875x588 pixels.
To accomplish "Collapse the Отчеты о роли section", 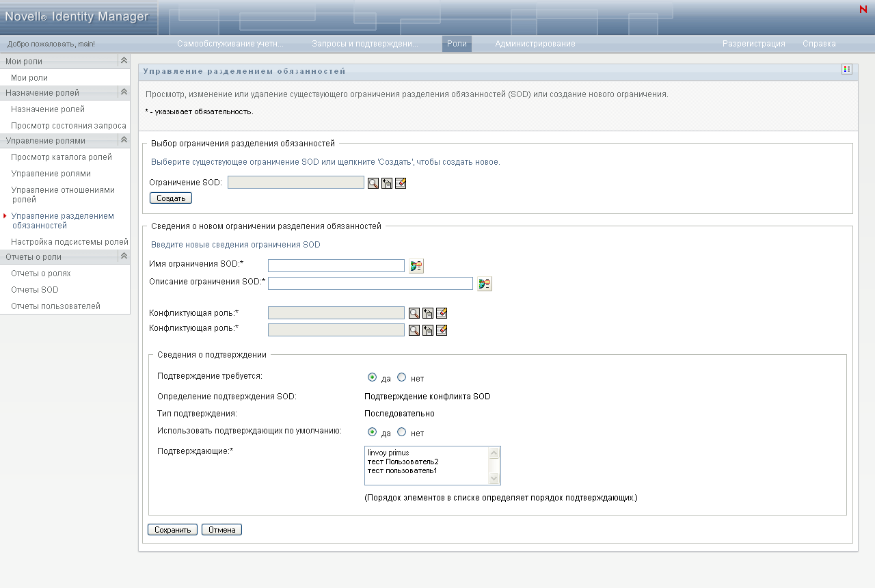I will pos(124,256).
